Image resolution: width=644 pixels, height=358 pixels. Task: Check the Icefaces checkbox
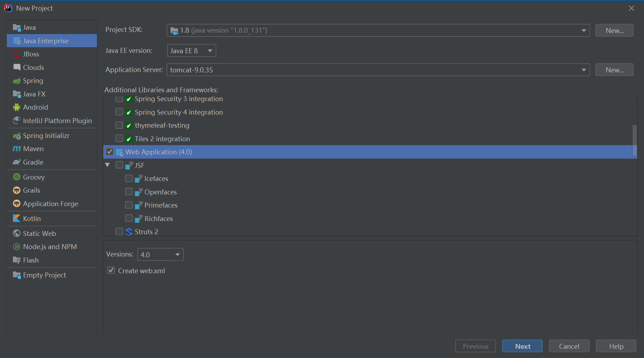(129, 178)
